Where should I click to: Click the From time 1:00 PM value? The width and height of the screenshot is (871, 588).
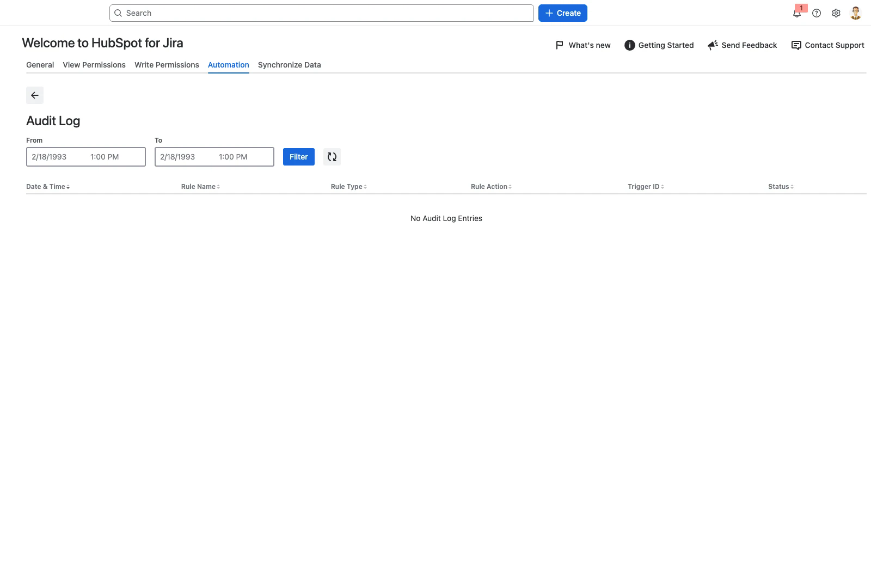coord(105,157)
